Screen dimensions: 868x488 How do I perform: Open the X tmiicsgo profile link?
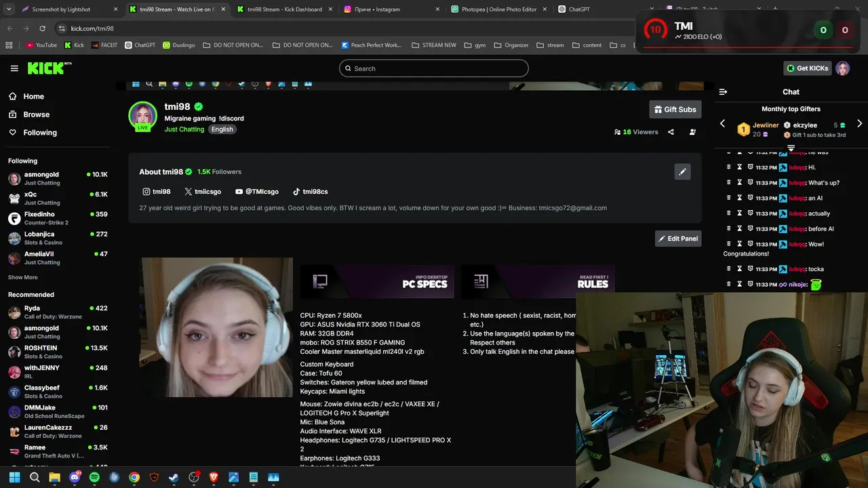click(203, 192)
